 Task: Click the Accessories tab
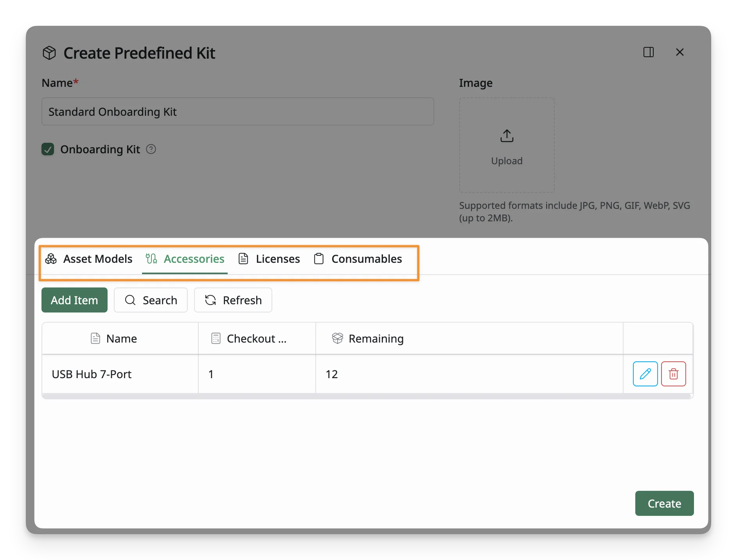[185, 259]
